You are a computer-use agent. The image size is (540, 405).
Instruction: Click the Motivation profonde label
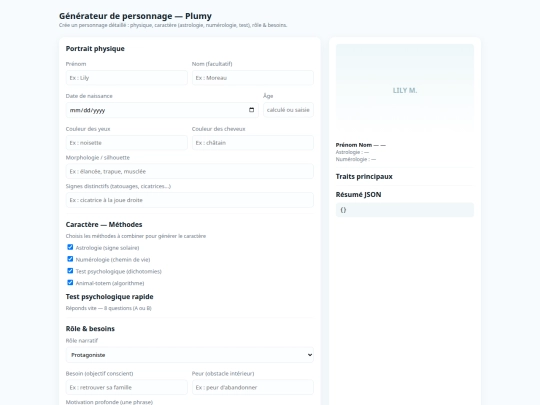tap(109, 402)
